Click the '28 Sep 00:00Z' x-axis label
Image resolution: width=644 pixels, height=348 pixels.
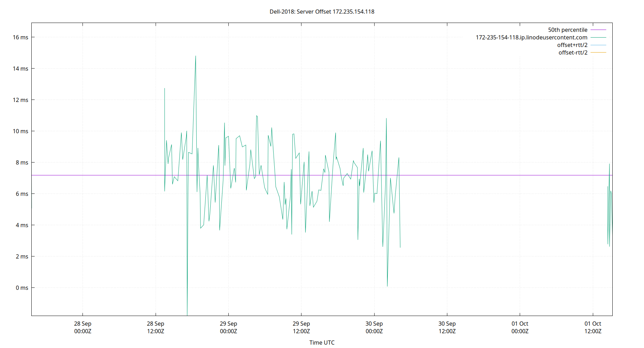pyautogui.click(x=83, y=327)
